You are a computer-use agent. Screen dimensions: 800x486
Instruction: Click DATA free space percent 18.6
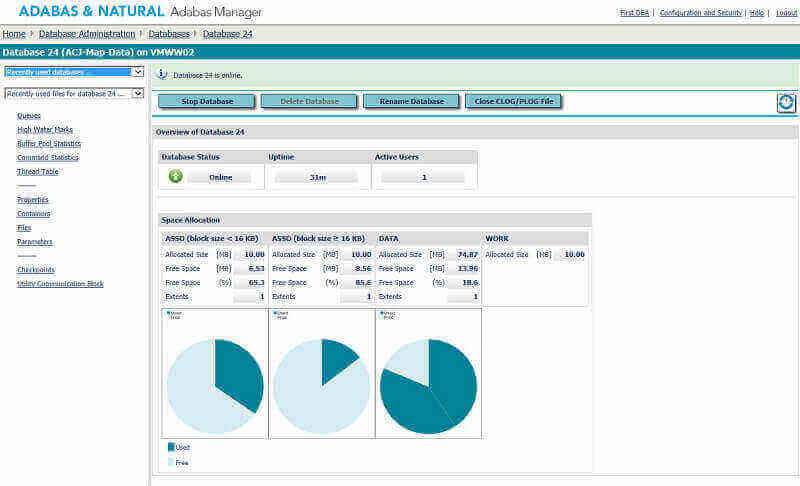coord(470,282)
